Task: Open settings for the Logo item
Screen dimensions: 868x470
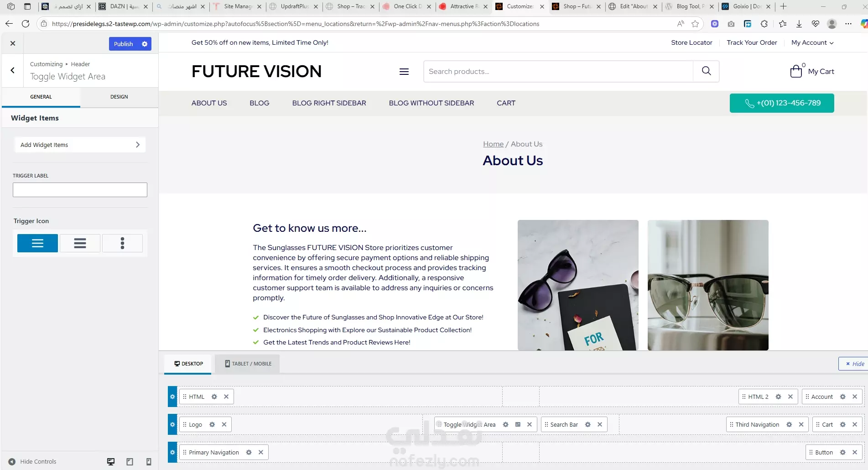Action: point(212,424)
